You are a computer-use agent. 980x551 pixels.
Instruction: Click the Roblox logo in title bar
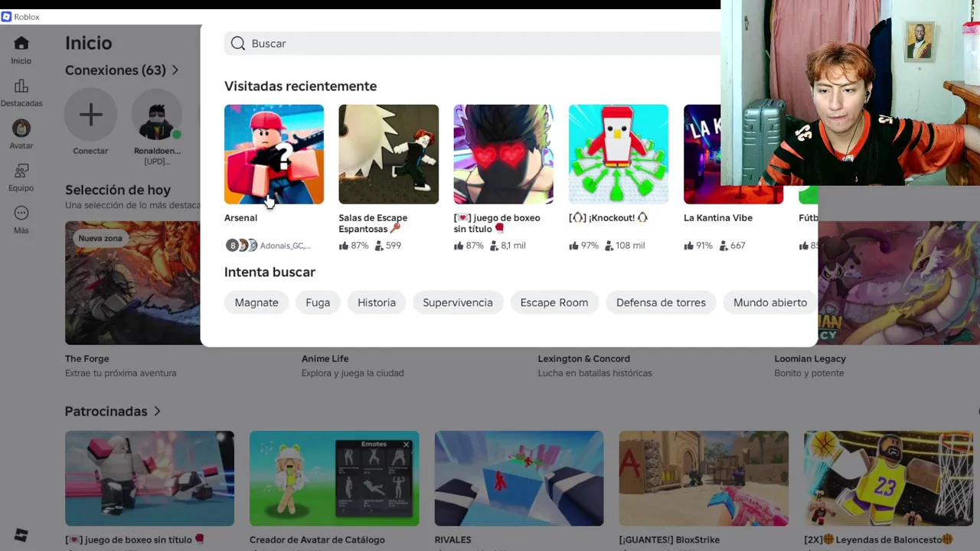pos(6,17)
